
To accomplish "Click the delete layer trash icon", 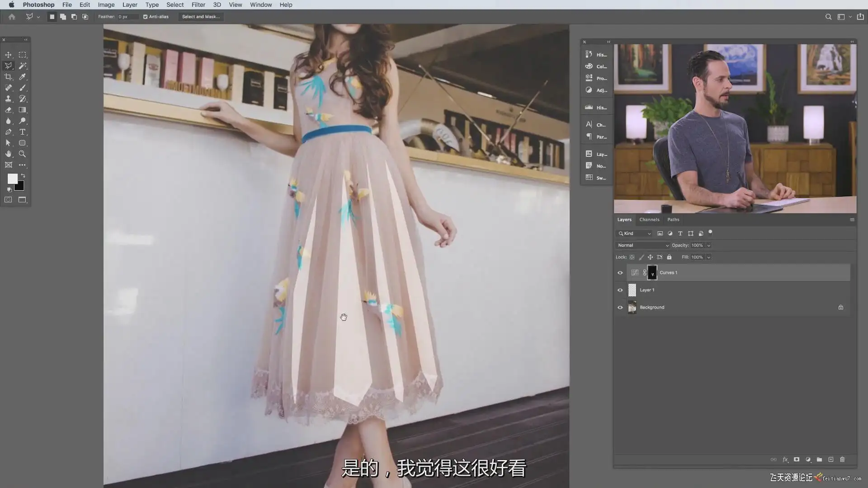I will coord(842,460).
